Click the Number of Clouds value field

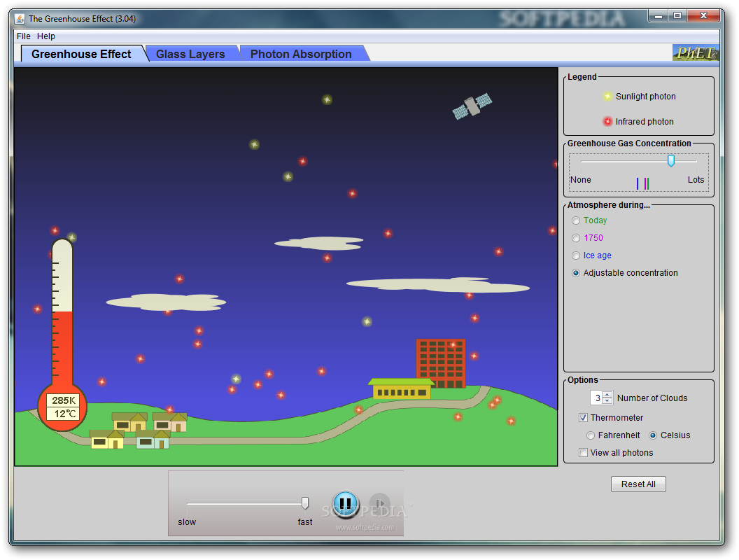(x=597, y=398)
